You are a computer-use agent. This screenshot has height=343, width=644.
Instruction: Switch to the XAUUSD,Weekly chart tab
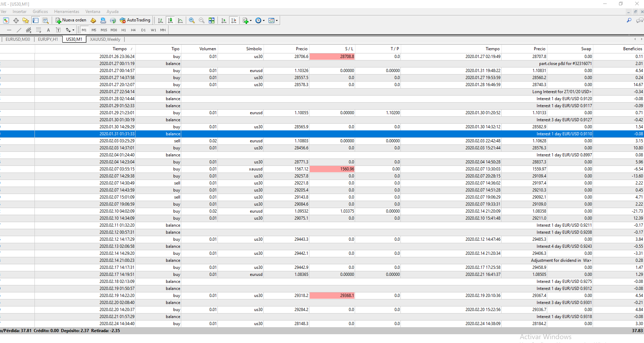(105, 39)
